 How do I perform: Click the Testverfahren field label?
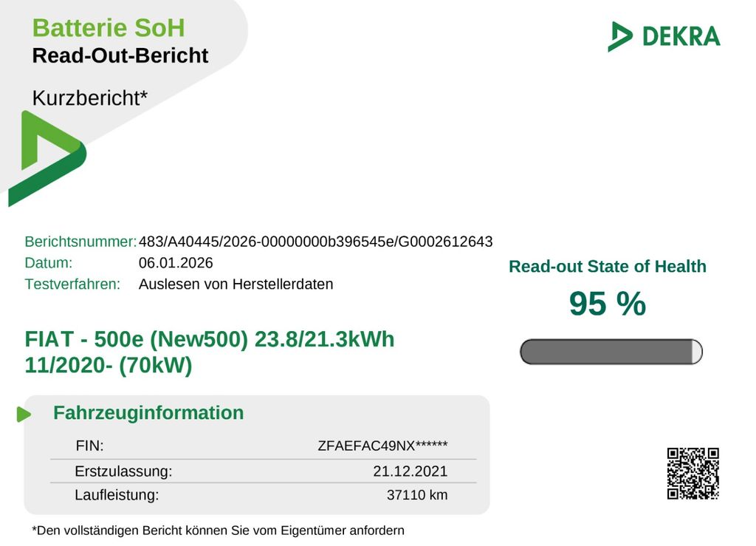coord(72,284)
